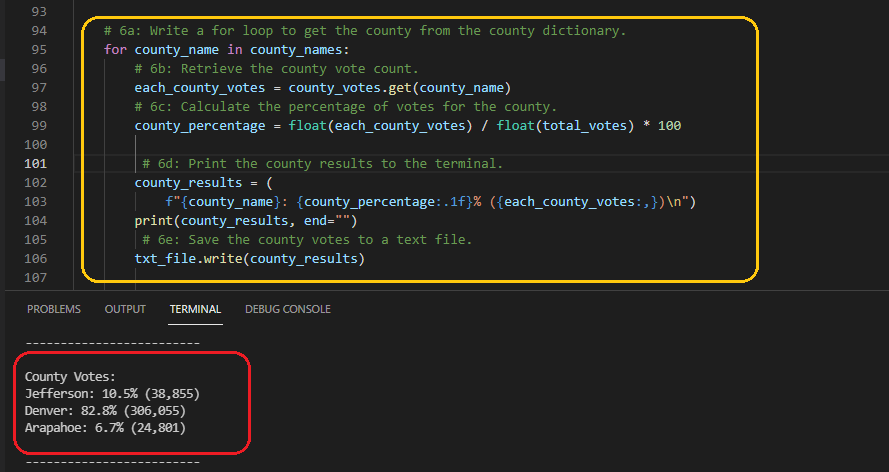Image resolution: width=889 pixels, height=472 pixels.
Task: Click the '# 6c: Calculate the percentage' comment
Action: point(346,107)
